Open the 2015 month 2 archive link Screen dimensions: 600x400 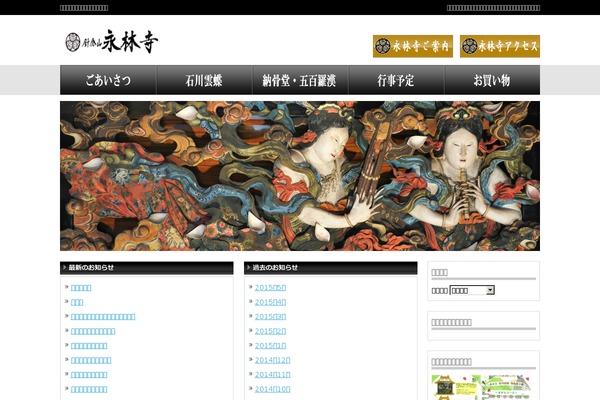[270, 331]
